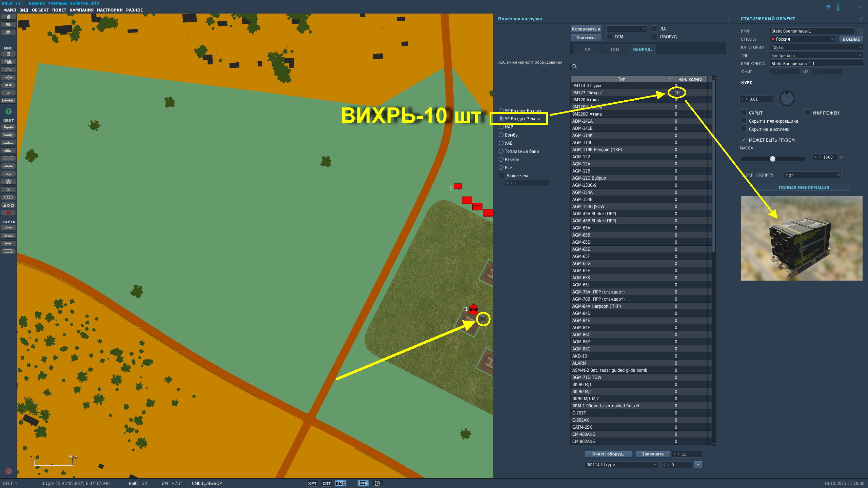Viewport: 868px width, 488px height.
Task: Click the equipment search input field
Action: [644, 66]
